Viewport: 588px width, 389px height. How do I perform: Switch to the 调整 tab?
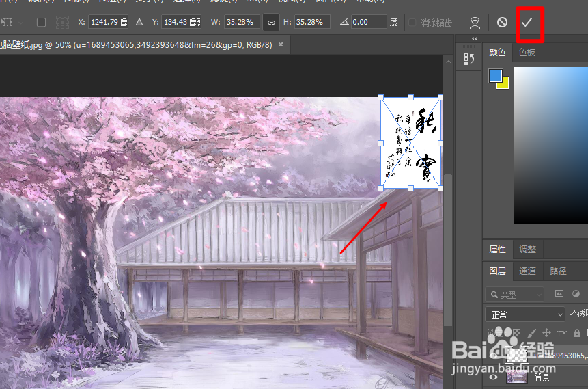pyautogui.click(x=527, y=250)
